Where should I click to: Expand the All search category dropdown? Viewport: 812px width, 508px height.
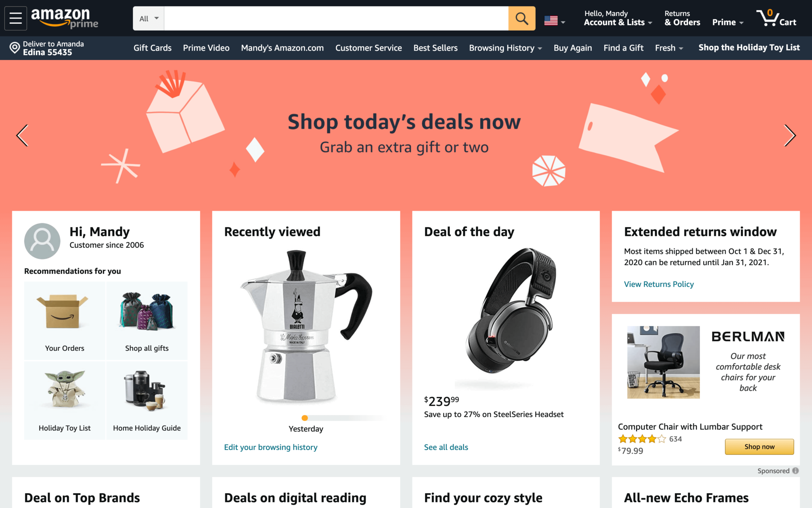[149, 18]
